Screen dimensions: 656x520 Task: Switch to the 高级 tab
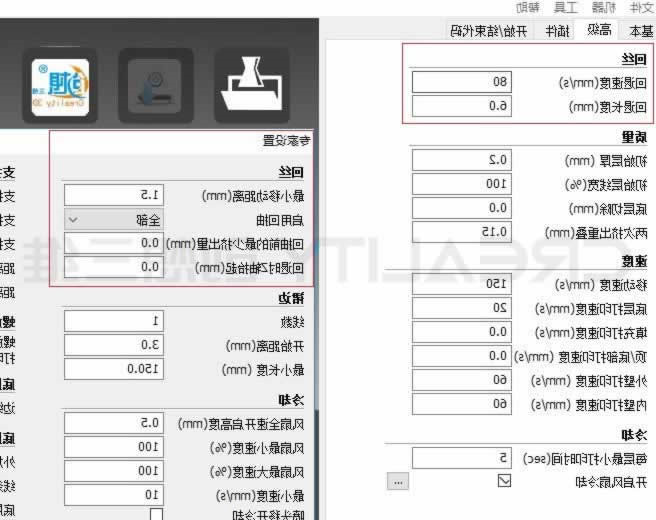[599, 30]
